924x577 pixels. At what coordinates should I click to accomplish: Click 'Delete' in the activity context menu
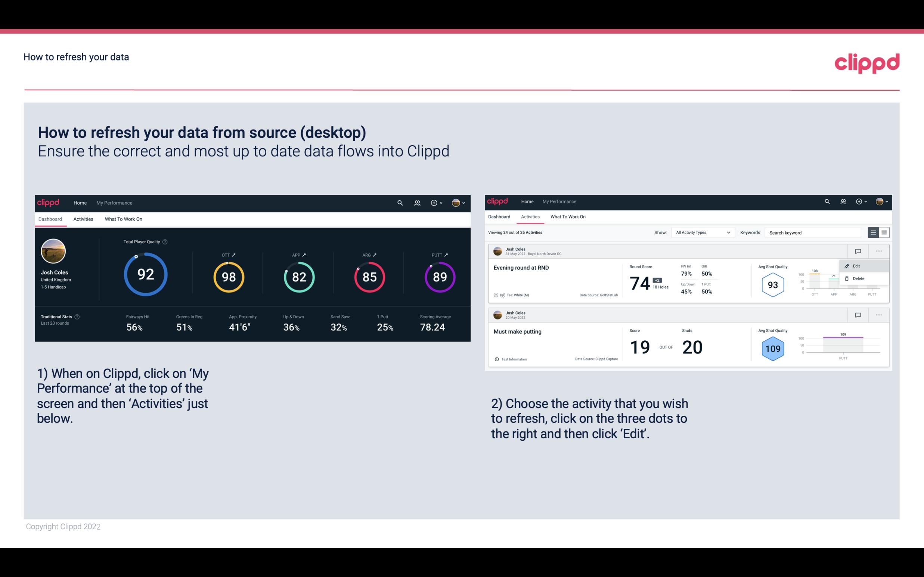click(858, 278)
